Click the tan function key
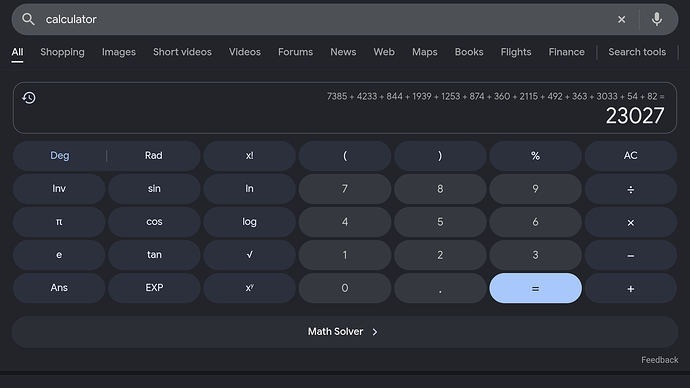The height and width of the screenshot is (388, 690). pos(154,255)
